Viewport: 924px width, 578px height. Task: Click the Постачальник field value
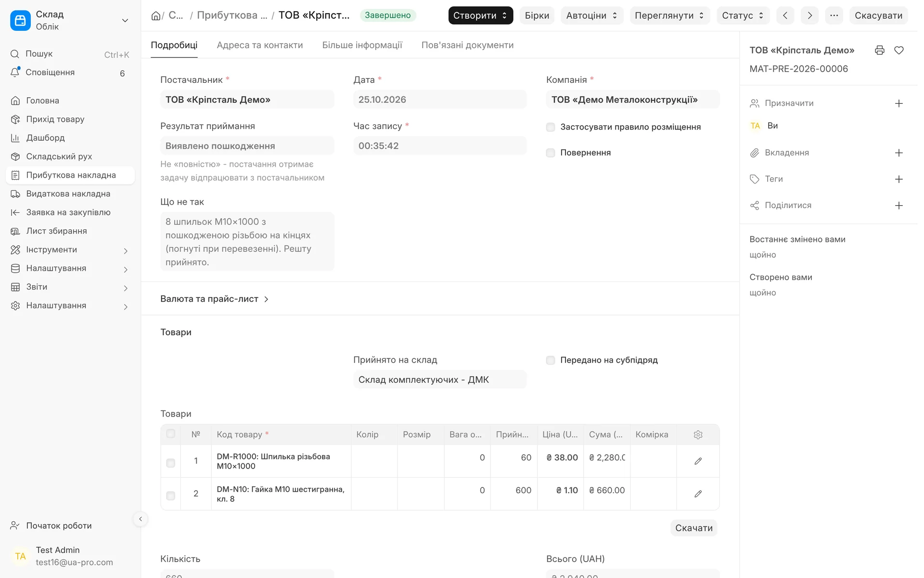tap(247, 100)
